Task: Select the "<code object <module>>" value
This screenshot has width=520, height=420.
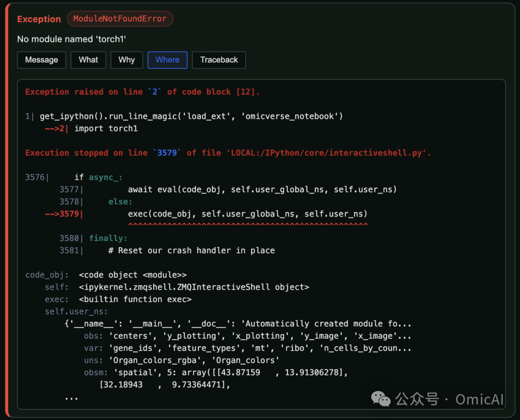Action: coord(133,275)
